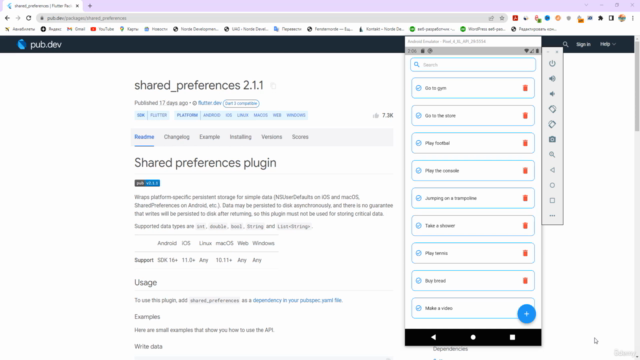Click emulator sidebar back triangle
The image size is (640, 360).
[552, 170]
